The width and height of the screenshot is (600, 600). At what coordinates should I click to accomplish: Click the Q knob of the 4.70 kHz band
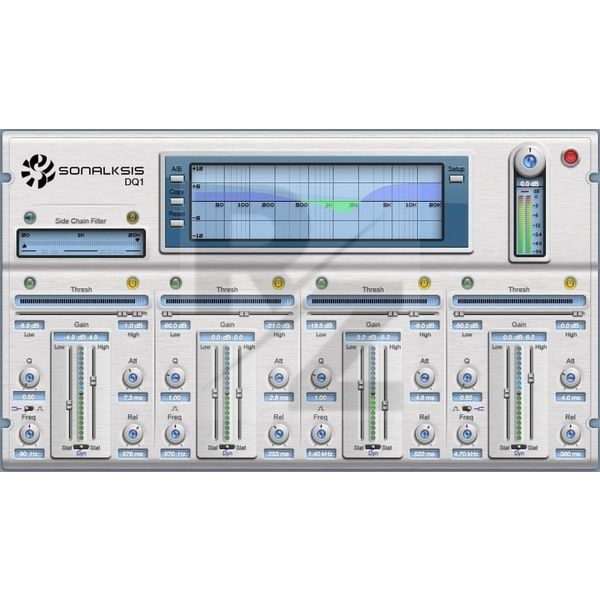point(467,378)
